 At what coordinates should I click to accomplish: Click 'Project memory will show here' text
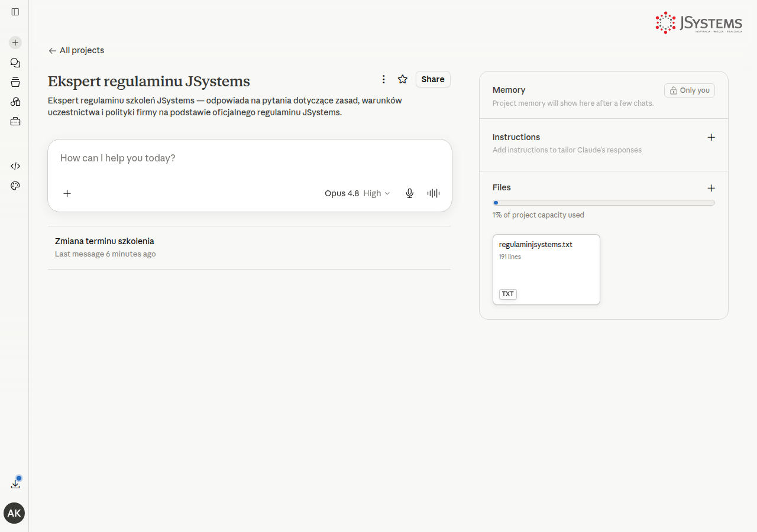click(573, 103)
